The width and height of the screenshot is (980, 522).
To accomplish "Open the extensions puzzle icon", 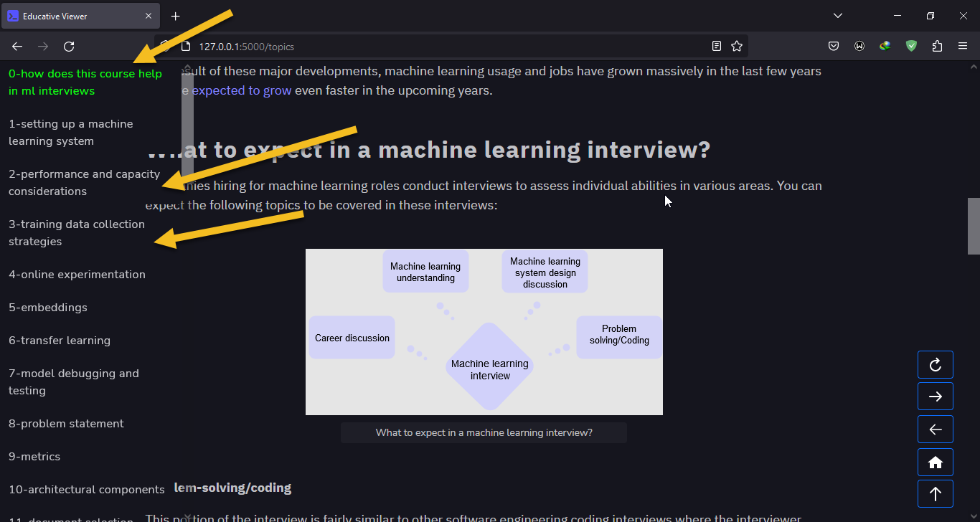I will tap(937, 47).
